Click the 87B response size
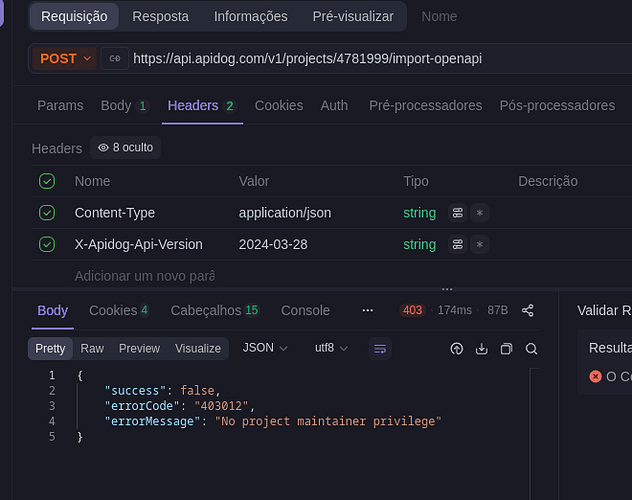Viewport: 632px width, 500px height. 498,310
